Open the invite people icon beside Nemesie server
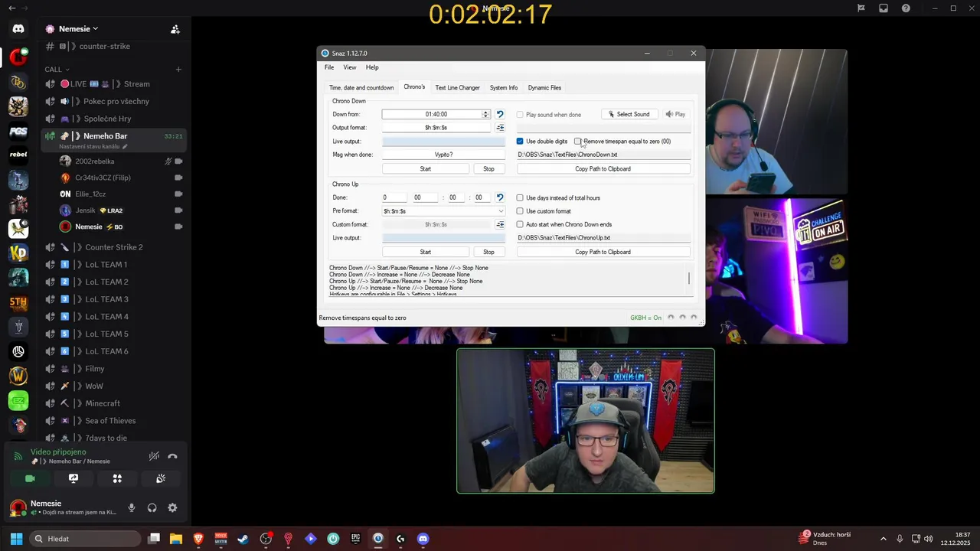The width and height of the screenshot is (980, 551). (175, 29)
